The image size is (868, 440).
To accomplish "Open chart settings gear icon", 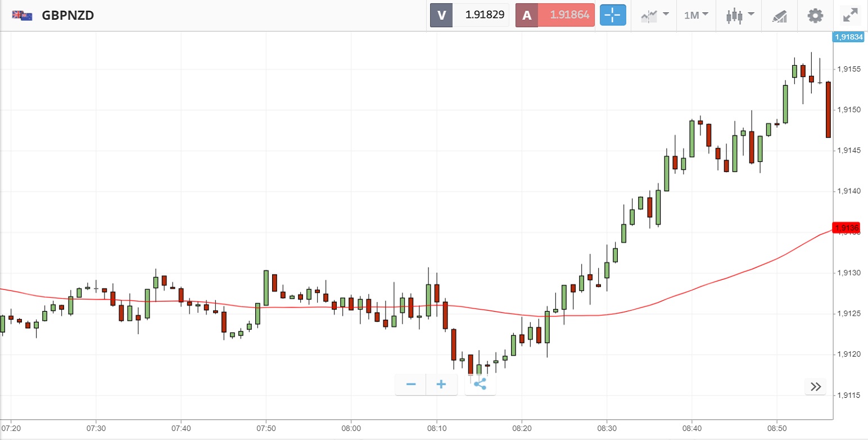I will [x=815, y=15].
